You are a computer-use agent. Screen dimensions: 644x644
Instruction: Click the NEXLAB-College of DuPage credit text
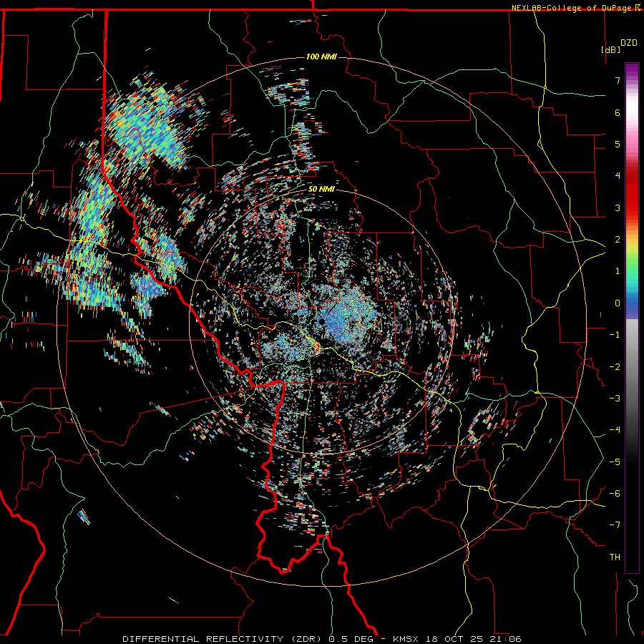click(571, 8)
